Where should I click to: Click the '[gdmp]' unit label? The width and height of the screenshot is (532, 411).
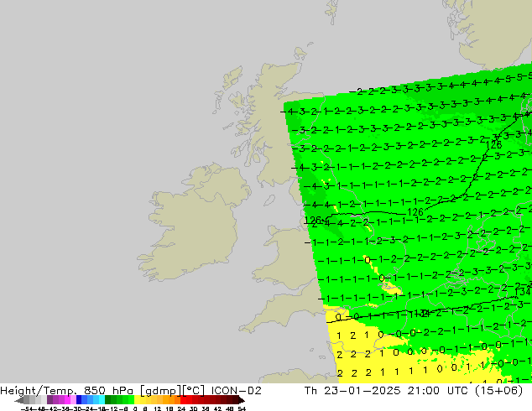[x=160, y=391]
